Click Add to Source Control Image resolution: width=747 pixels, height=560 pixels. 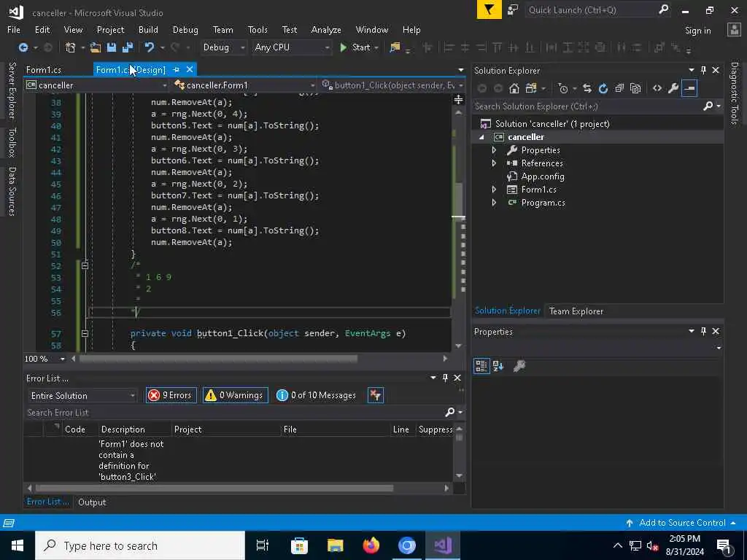click(x=682, y=522)
